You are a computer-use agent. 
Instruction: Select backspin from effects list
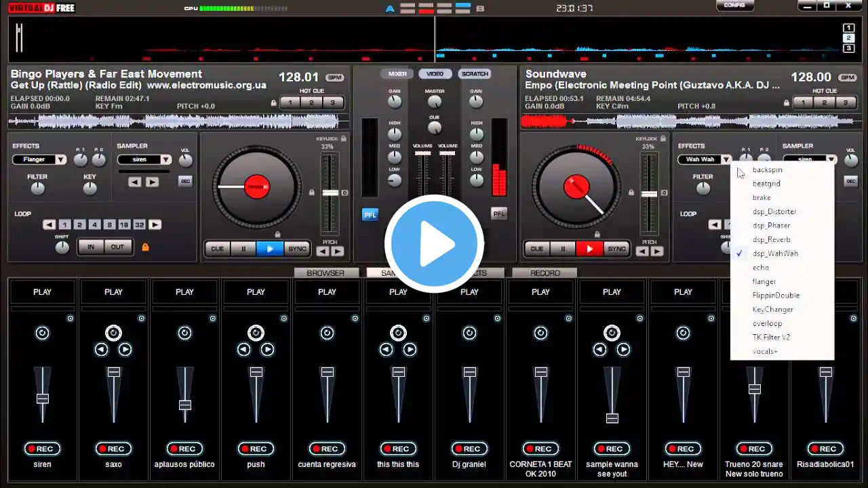(x=767, y=169)
